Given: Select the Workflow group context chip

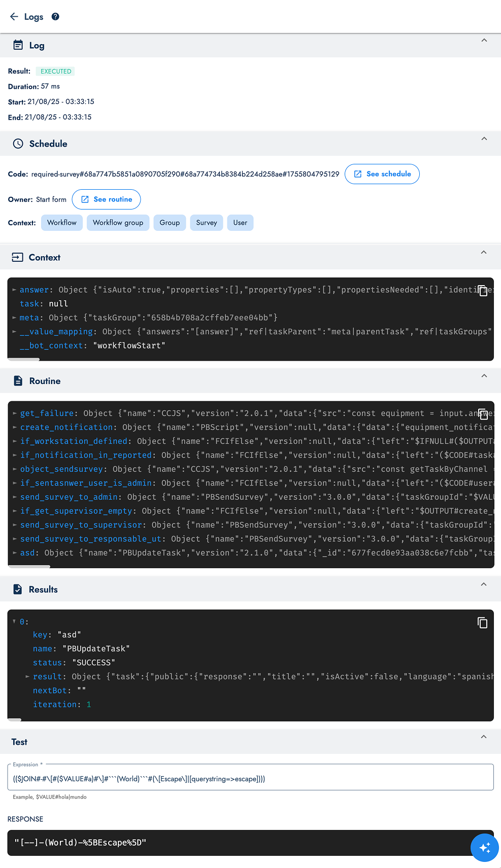Looking at the screenshot, I should (x=118, y=223).
